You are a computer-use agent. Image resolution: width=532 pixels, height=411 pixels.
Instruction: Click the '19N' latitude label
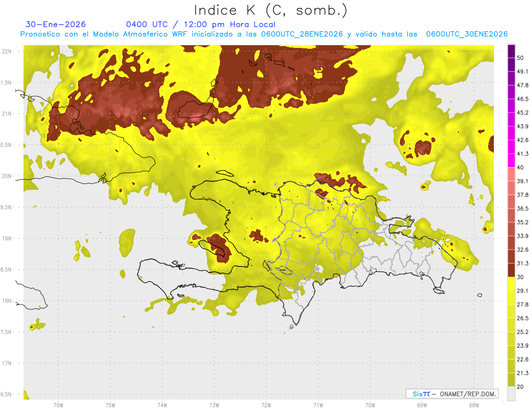tap(7, 239)
